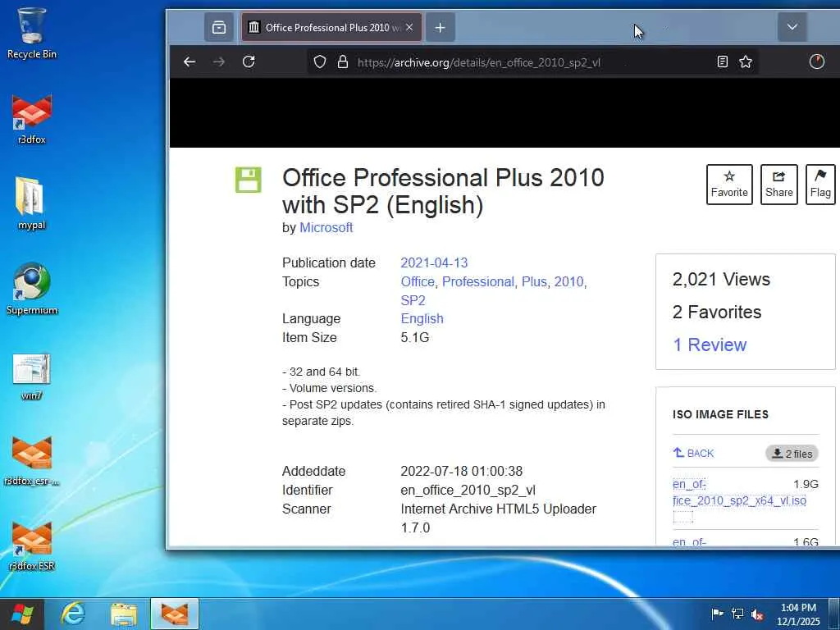Click the BACK link in ISO image files

[x=693, y=453]
